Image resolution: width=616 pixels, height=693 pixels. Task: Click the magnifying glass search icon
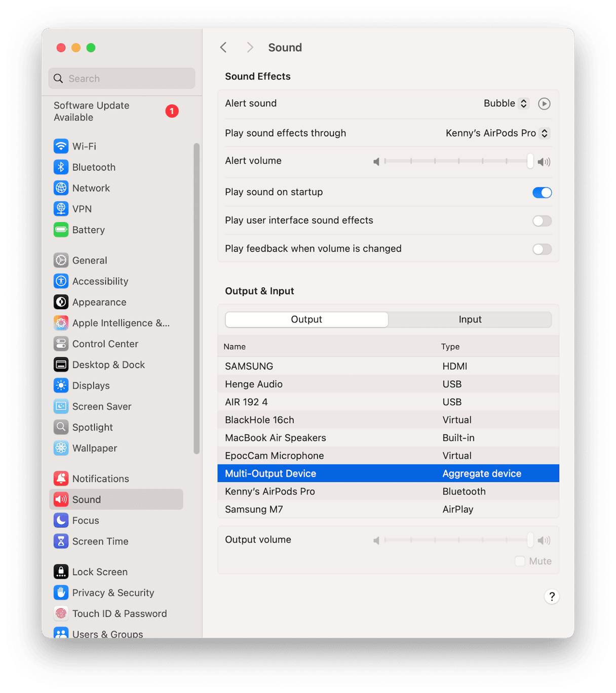pyautogui.click(x=58, y=79)
